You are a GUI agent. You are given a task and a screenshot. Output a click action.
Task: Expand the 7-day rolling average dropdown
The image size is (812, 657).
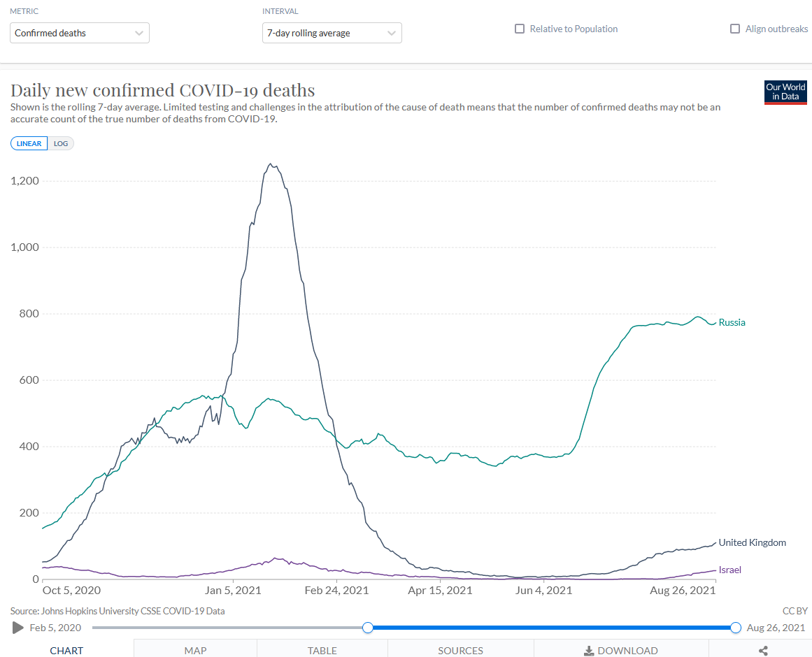point(332,33)
